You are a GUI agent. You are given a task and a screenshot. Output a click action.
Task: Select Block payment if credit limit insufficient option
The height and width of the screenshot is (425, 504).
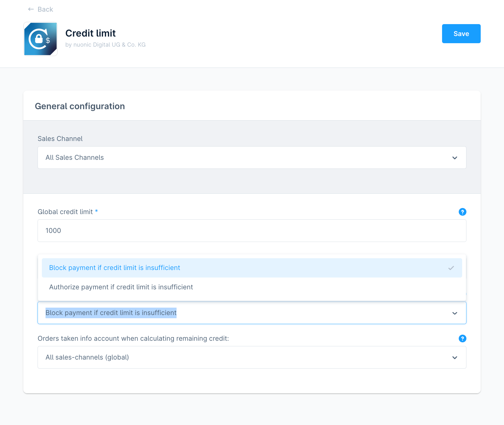(252, 268)
